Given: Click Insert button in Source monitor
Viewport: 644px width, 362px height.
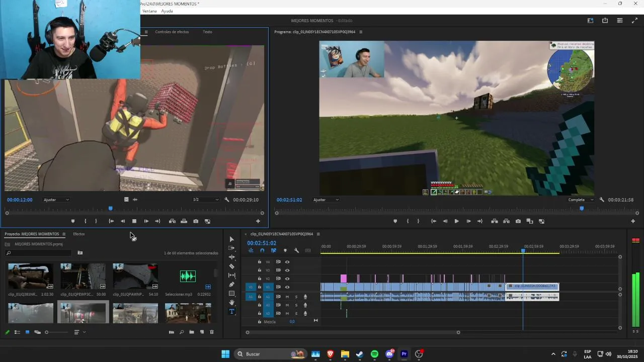Looking at the screenshot, I should pyautogui.click(x=172, y=221).
